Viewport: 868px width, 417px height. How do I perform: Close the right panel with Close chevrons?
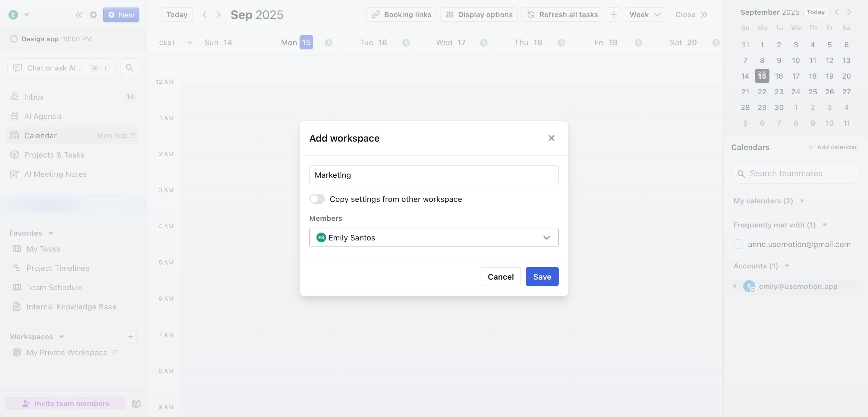691,14
